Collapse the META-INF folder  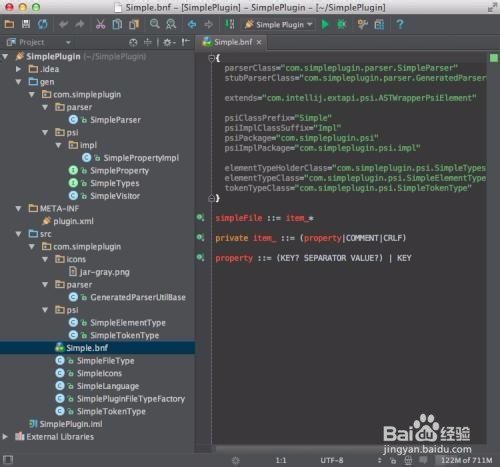(x=18, y=209)
